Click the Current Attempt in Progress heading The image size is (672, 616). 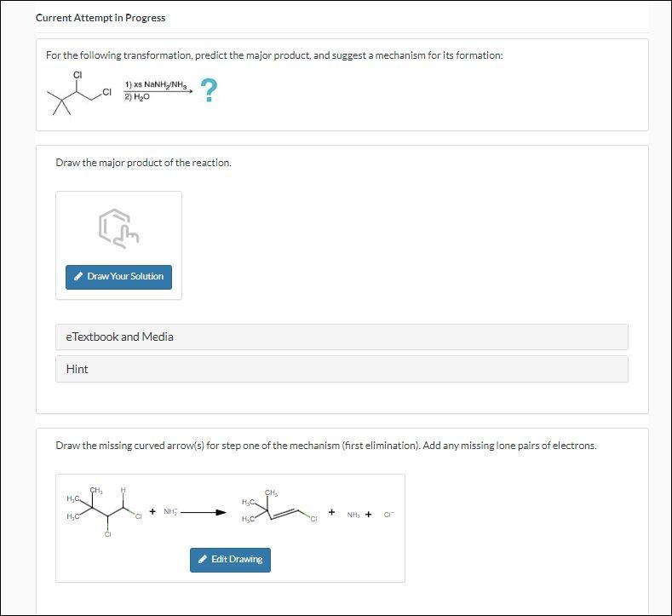tap(101, 18)
